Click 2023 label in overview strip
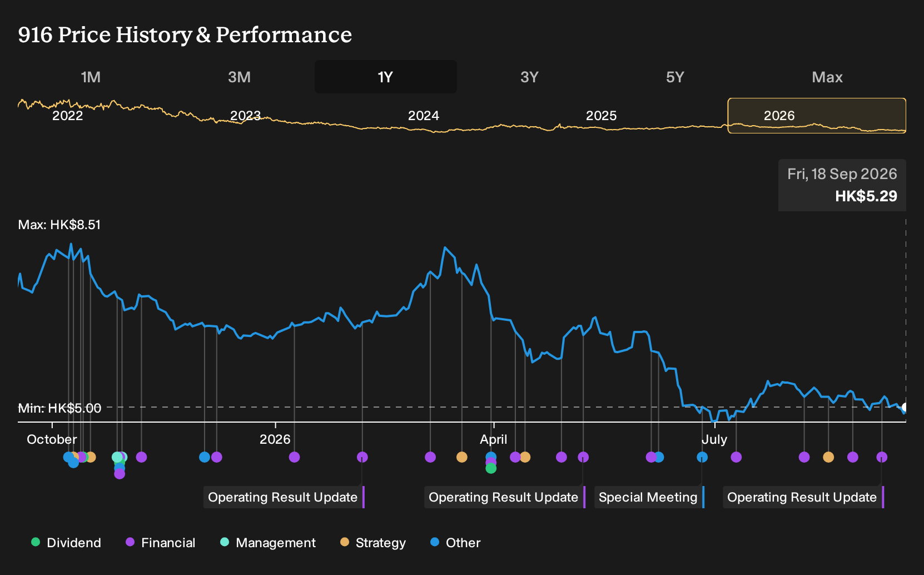Viewport: 924px width, 575px height. (x=245, y=116)
